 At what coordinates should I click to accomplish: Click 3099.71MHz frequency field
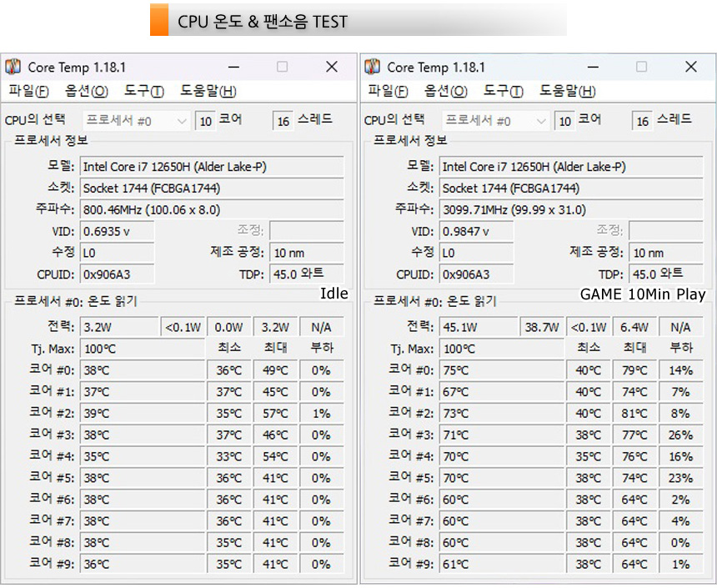[x=571, y=209]
